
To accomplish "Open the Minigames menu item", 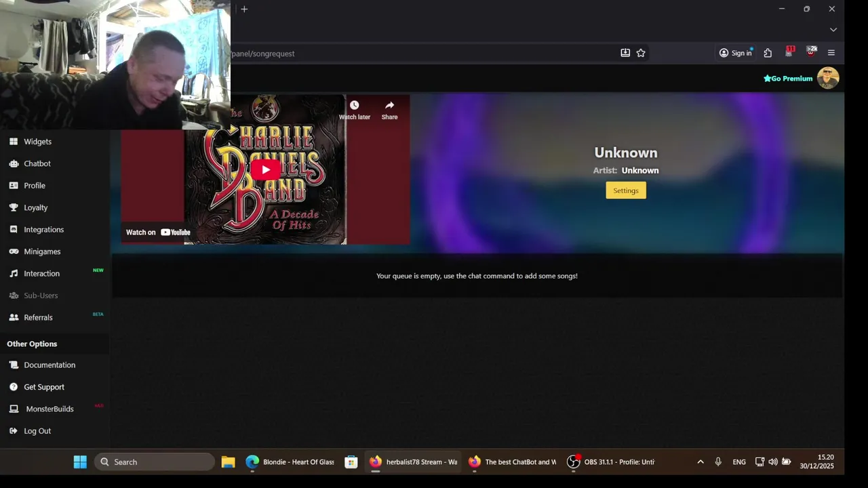I will [42, 251].
